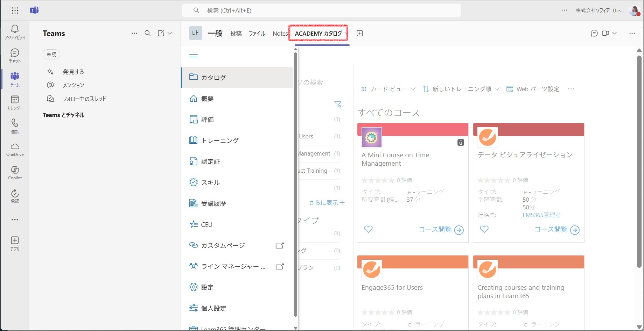
Task: Select トレーニング in the navigation menu
Action: point(237,141)
